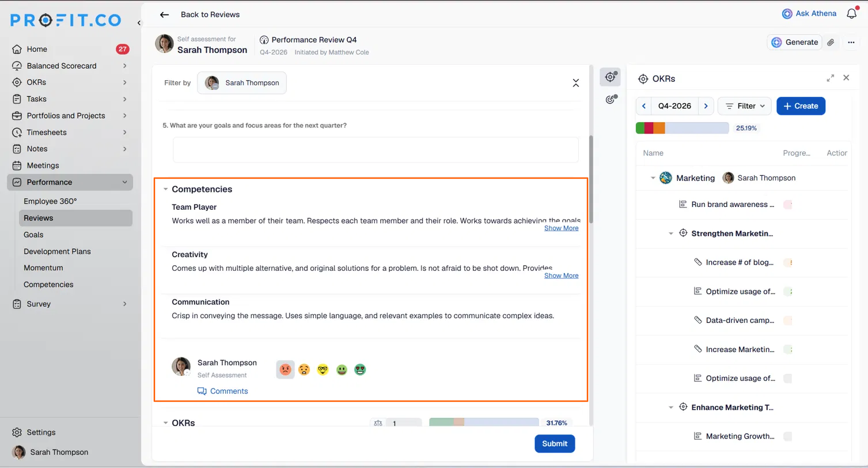This screenshot has width=868, height=468.
Task: Select the angry face rating emoji
Action: point(285,369)
